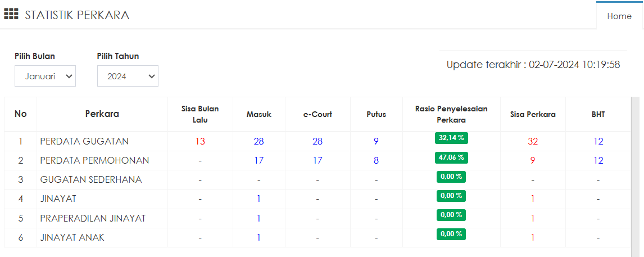Click Perdata Gugatan BHT value 12
Viewport: 644px width, 257px height.
coord(598,142)
